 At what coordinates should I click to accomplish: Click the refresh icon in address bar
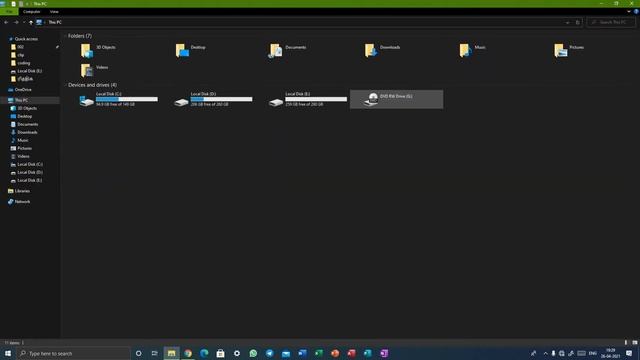point(577,22)
